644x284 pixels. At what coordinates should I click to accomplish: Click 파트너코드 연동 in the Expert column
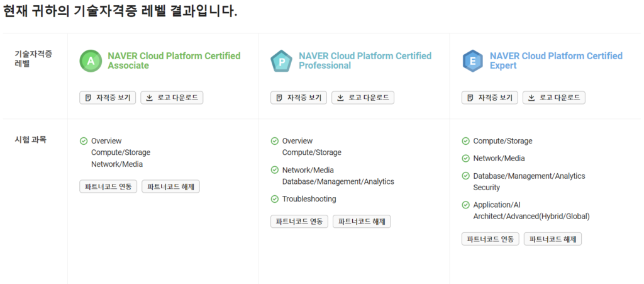pos(491,239)
